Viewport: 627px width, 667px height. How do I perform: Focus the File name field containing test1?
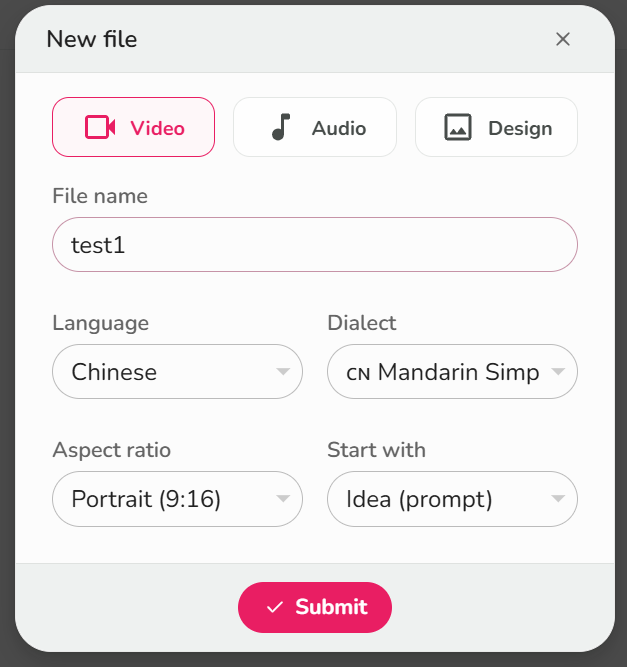314,245
